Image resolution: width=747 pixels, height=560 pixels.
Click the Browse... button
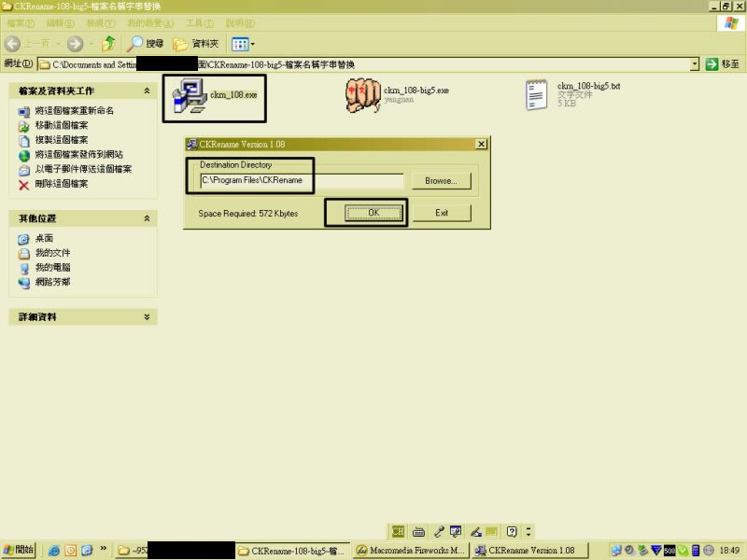441,181
